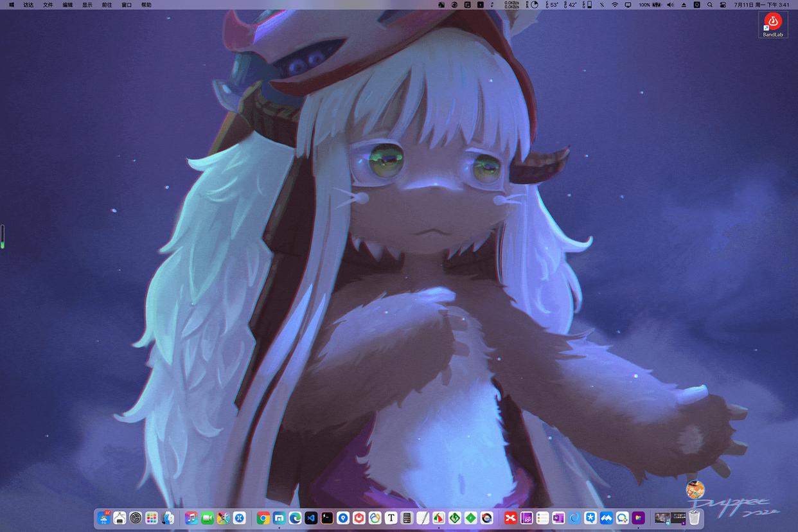Open Visual Studio Code in the dock
Viewport: 798px width, 532px height.
pos(311,518)
